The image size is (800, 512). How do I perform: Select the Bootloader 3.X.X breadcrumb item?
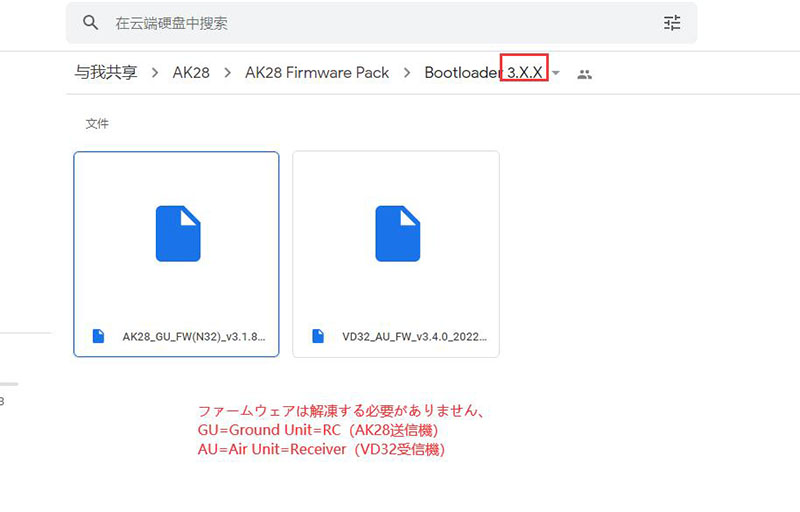point(485,73)
